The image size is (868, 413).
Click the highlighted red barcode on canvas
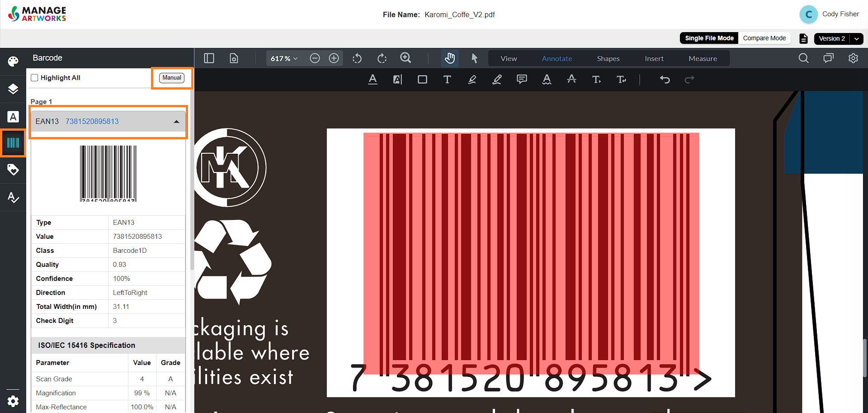(x=531, y=253)
